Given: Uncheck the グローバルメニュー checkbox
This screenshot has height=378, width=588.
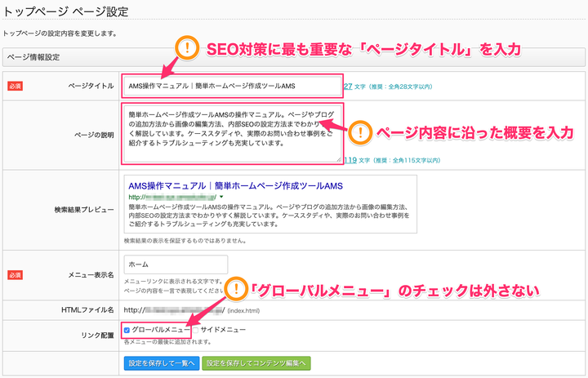Looking at the screenshot, I should pyautogui.click(x=127, y=330).
